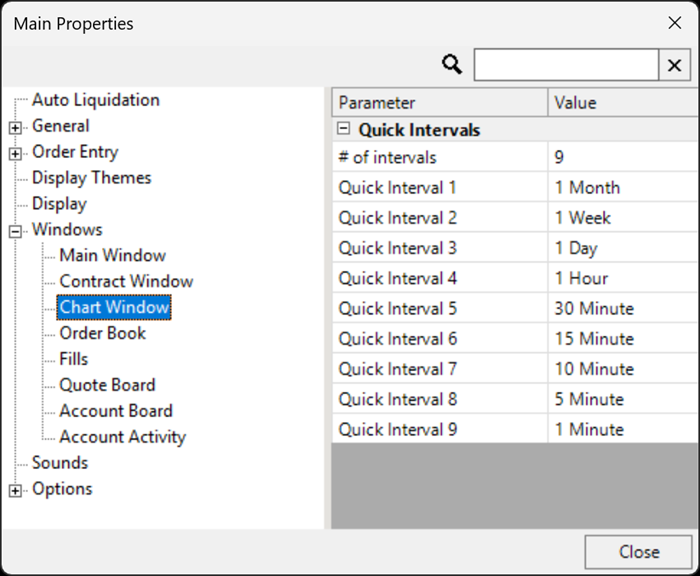Screen dimensions: 700x576
Task: Collapse the Quick Intervals group
Action: 344,129
